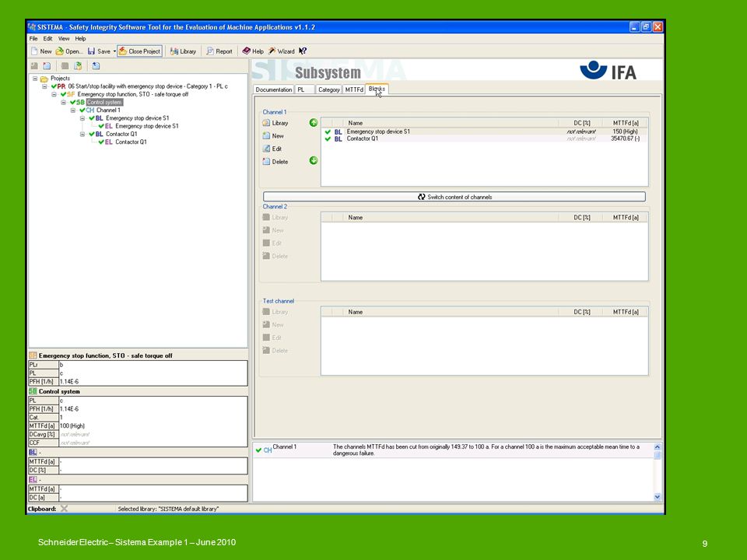Viewport: 747px width, 560px height.
Task: Click the Save disk icon
Action: (92, 51)
